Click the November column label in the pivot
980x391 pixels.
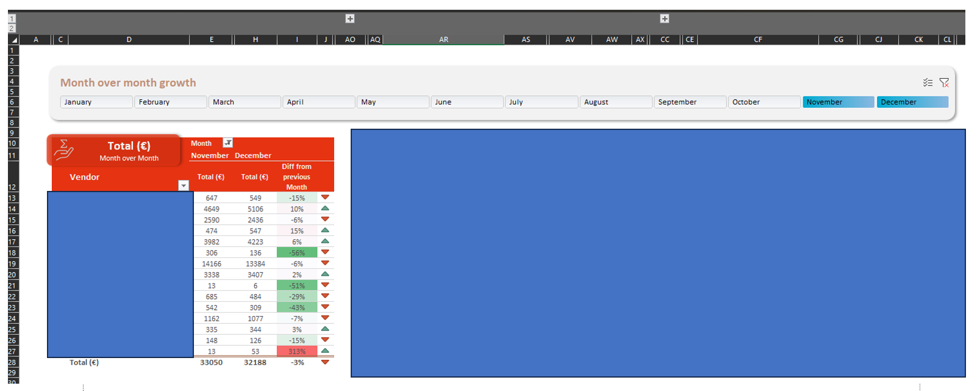pos(210,156)
